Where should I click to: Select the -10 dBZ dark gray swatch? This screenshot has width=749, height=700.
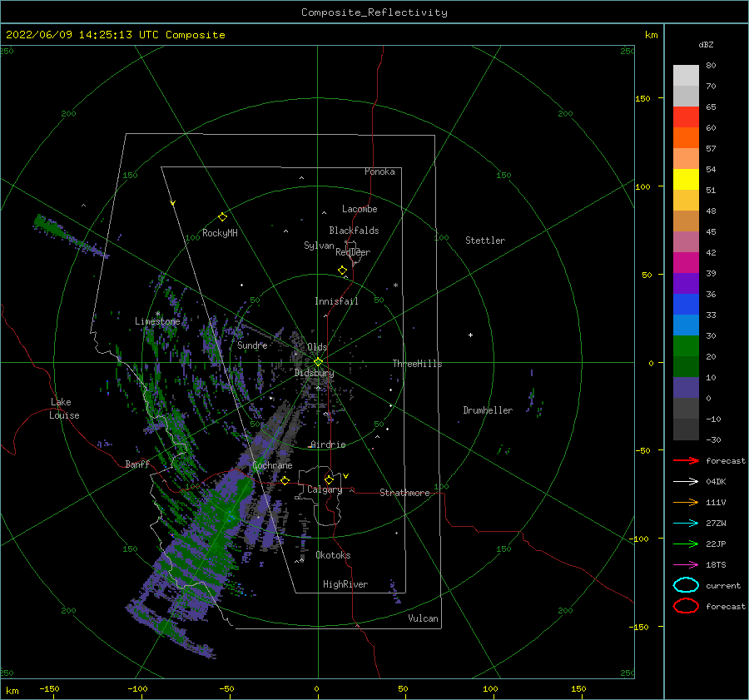(686, 429)
